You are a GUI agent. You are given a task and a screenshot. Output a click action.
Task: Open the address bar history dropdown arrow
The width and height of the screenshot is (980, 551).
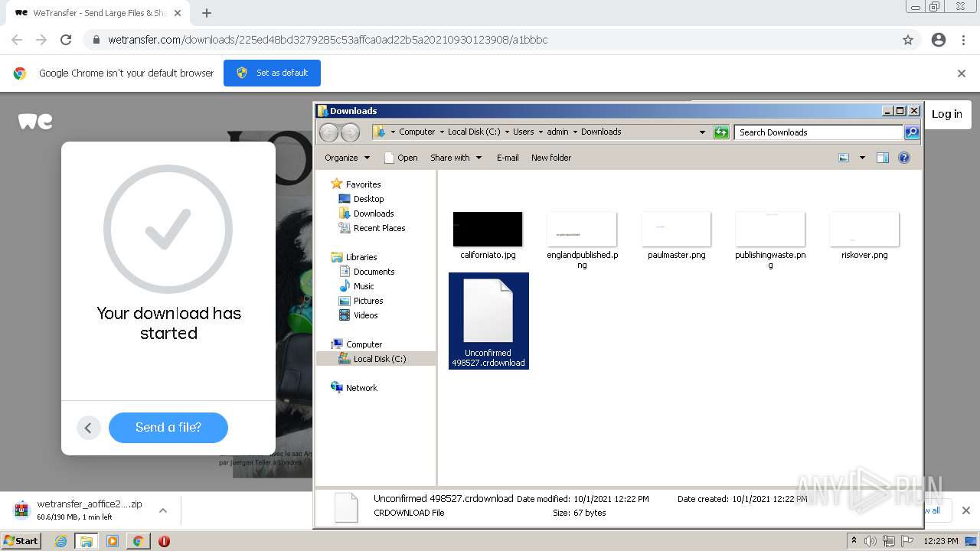pos(702,132)
